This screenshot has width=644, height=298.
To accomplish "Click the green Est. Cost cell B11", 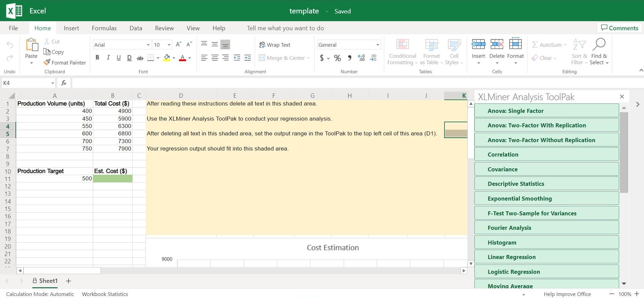I will [112, 179].
